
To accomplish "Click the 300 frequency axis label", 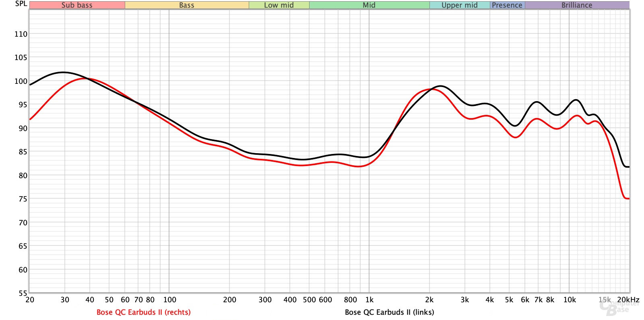I will tap(265, 300).
